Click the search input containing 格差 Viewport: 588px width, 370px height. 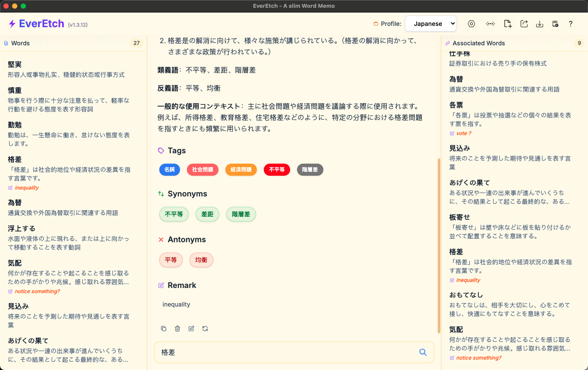point(285,352)
